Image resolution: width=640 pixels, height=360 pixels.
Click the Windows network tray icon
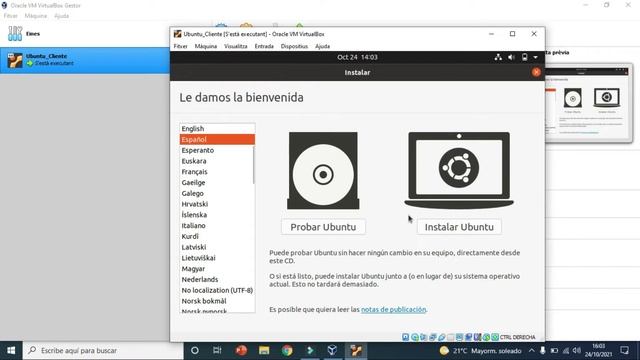[x=566, y=350]
